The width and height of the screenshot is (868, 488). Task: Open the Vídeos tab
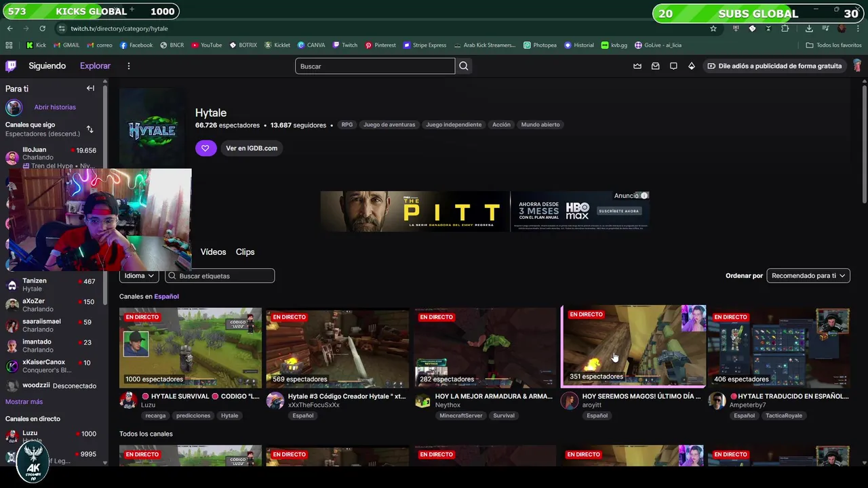(x=213, y=251)
